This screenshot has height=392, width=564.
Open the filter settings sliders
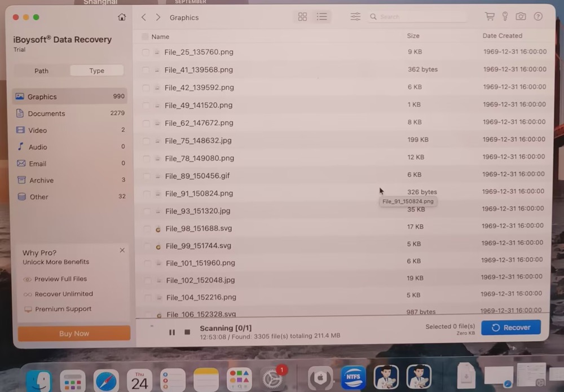tap(355, 16)
